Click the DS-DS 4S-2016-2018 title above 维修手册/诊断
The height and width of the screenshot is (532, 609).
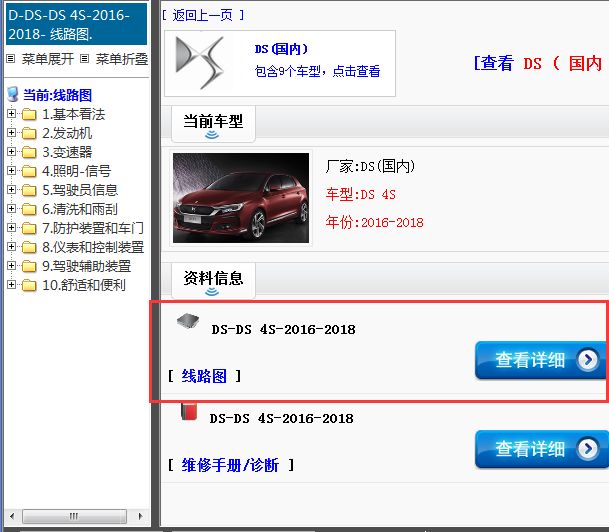point(282,419)
